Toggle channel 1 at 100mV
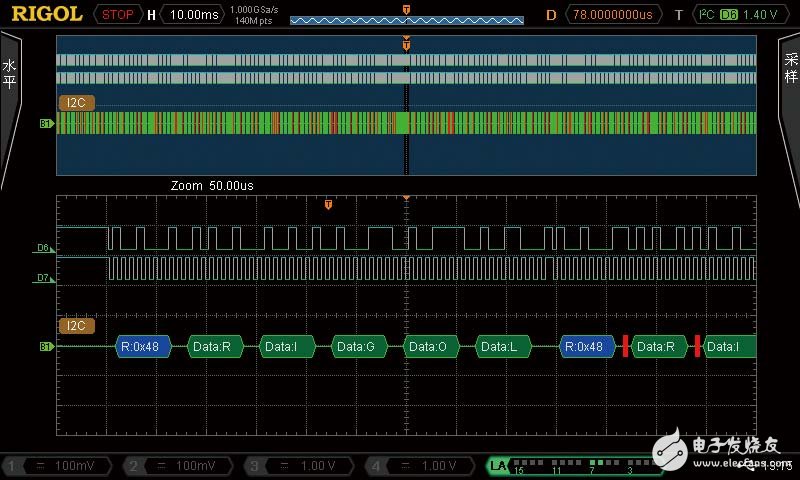 [60, 466]
